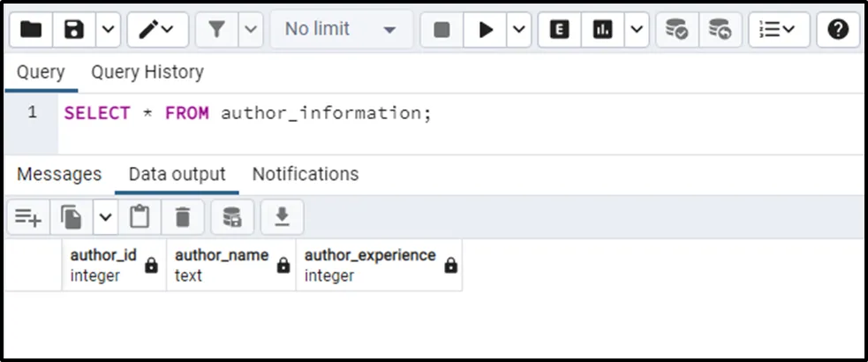Expand the Save File dropdown arrow
Image resolution: width=868 pixels, height=362 pixels.
click(x=107, y=30)
